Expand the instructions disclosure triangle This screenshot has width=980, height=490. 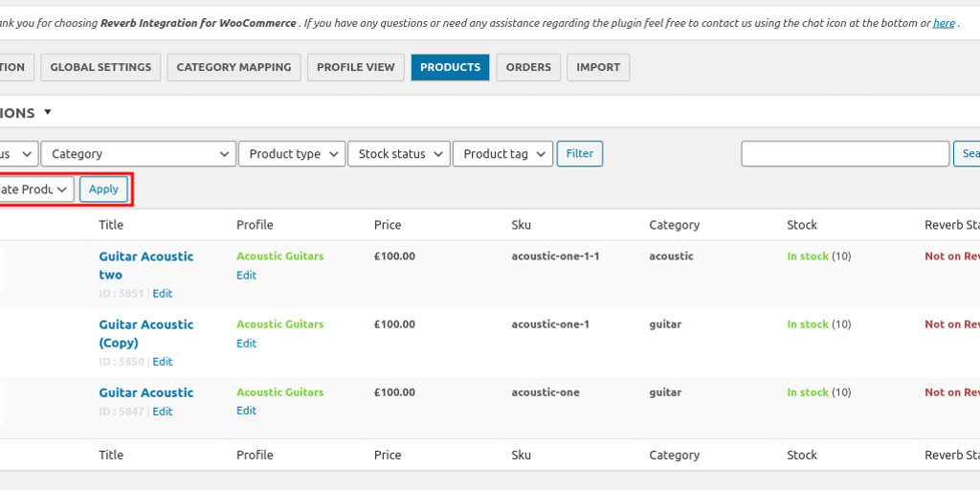(48, 112)
